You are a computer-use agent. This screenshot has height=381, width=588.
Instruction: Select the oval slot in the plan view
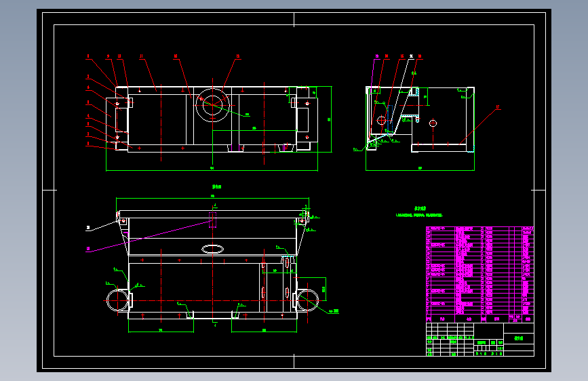[x=213, y=249]
